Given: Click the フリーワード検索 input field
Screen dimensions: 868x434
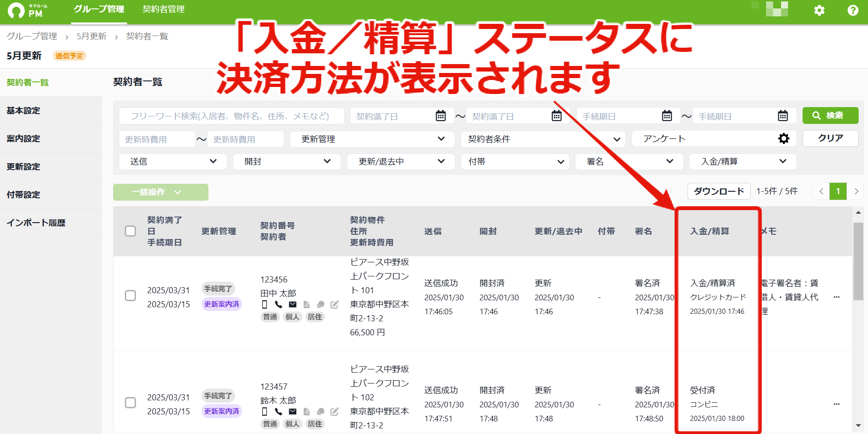Looking at the screenshot, I should pyautogui.click(x=231, y=116).
